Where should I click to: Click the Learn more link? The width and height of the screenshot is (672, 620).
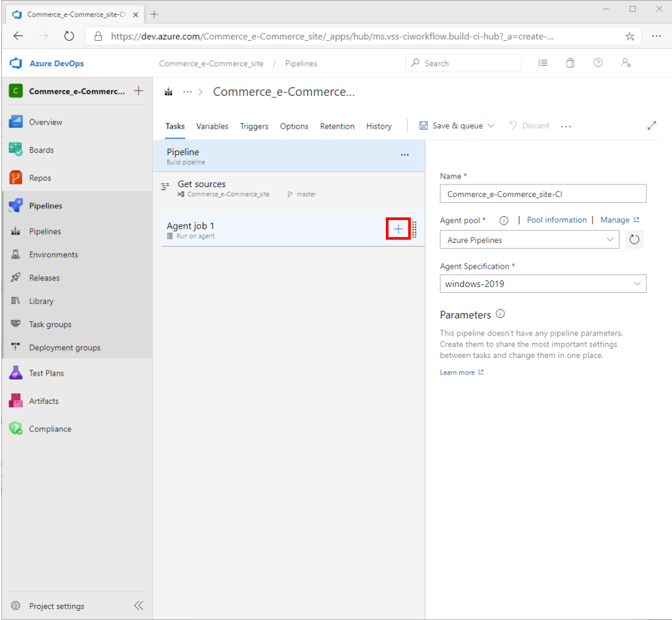tap(457, 372)
